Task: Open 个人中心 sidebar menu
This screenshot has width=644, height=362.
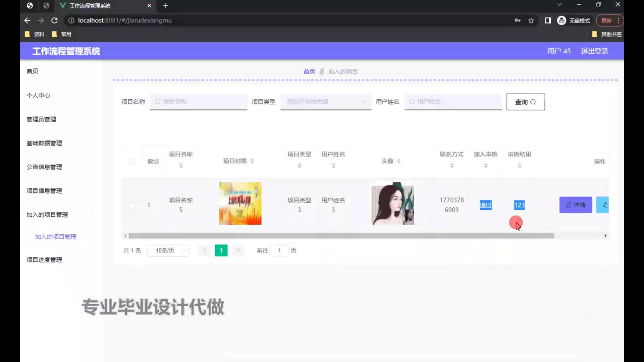Action: (39, 96)
